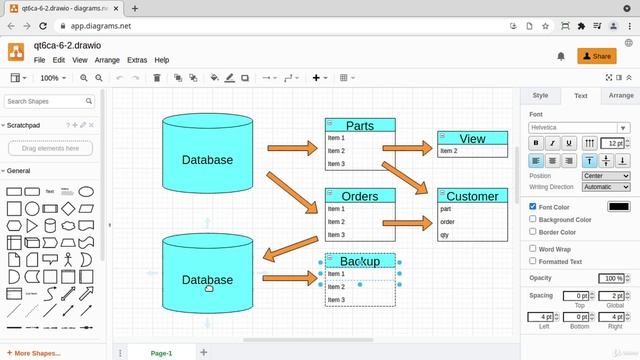Screen dimensions: 640x360
Task: Apply italic text formatting
Action: coord(552,143)
